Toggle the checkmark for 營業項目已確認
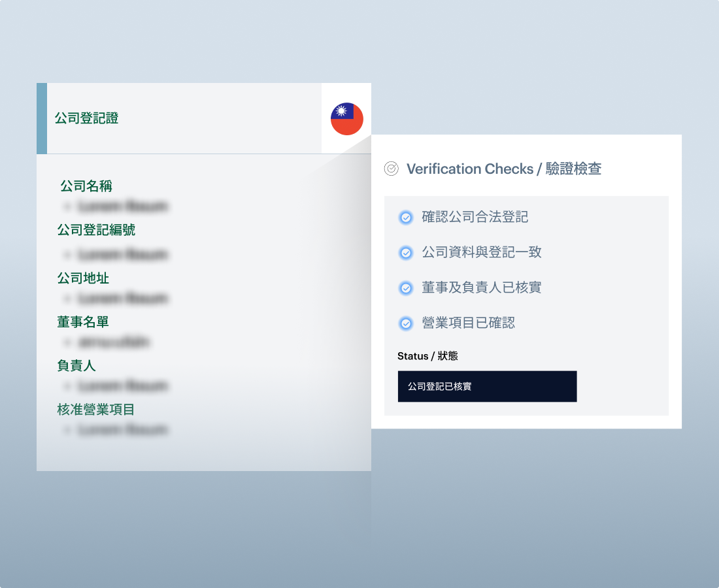 coord(406,323)
